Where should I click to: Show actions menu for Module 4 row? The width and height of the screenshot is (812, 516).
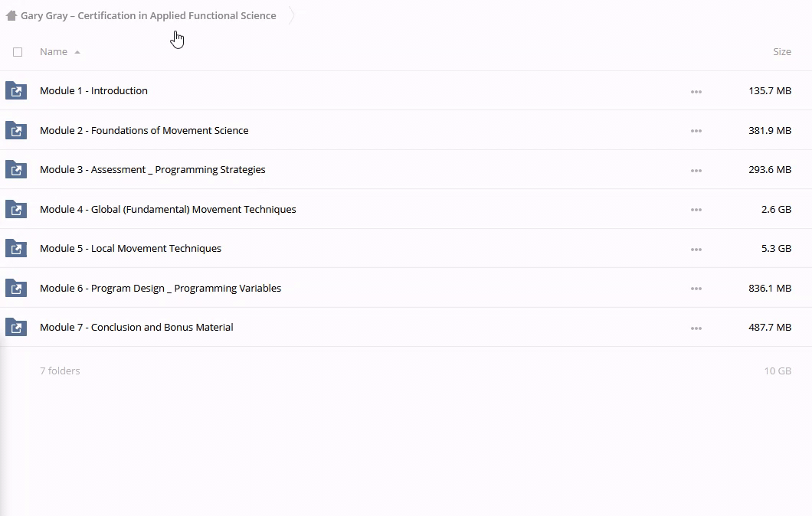click(x=696, y=210)
